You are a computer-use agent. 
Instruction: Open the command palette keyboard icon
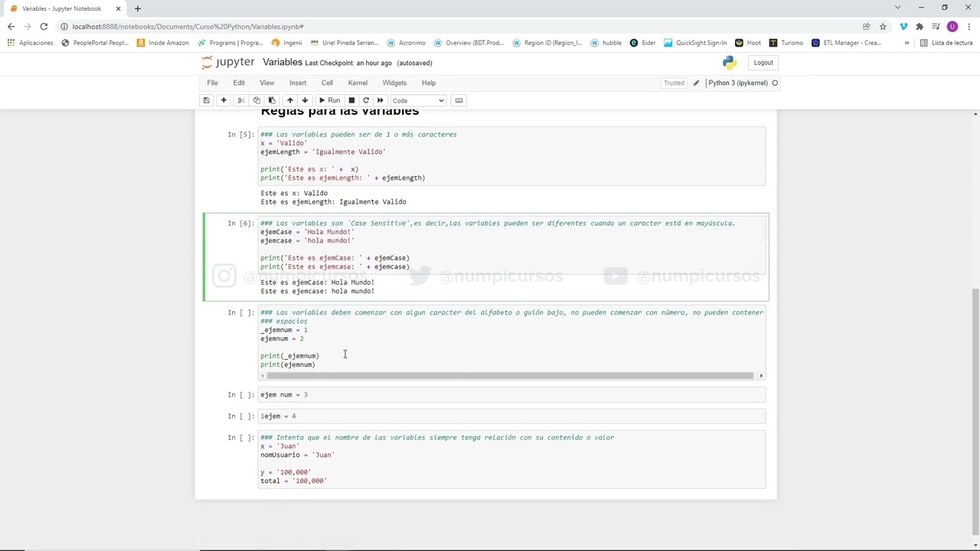pyautogui.click(x=459, y=100)
